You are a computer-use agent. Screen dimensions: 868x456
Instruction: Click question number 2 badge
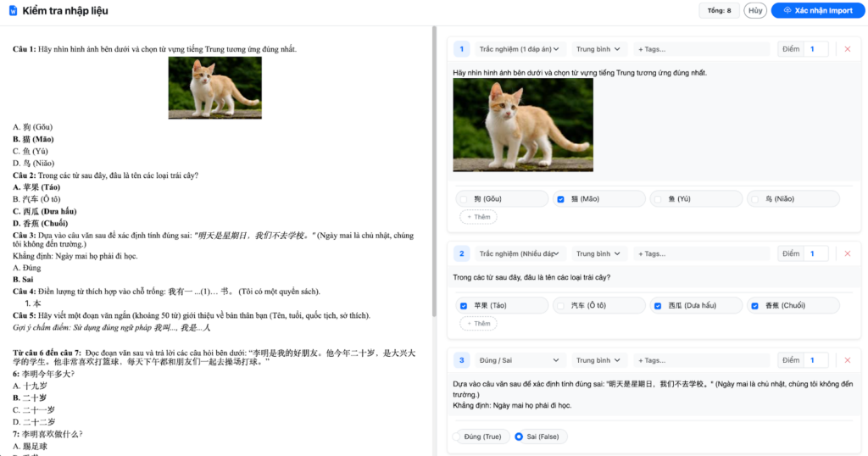(x=461, y=253)
